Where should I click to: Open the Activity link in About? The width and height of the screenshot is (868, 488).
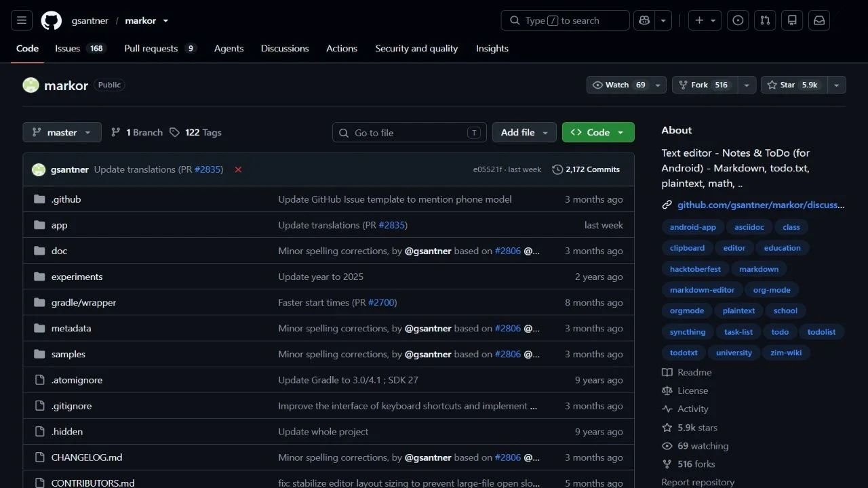tap(685, 409)
